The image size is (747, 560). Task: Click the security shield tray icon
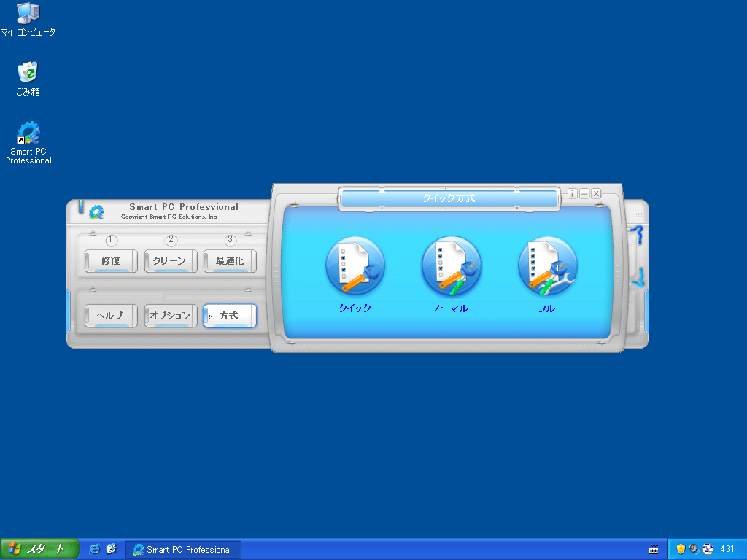[x=681, y=549]
